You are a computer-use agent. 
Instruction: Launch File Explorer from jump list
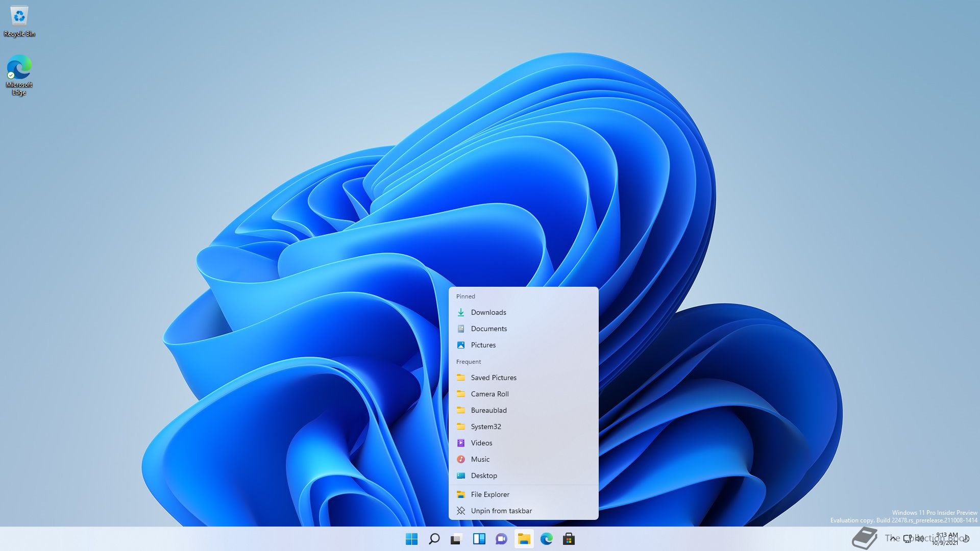pyautogui.click(x=523, y=494)
